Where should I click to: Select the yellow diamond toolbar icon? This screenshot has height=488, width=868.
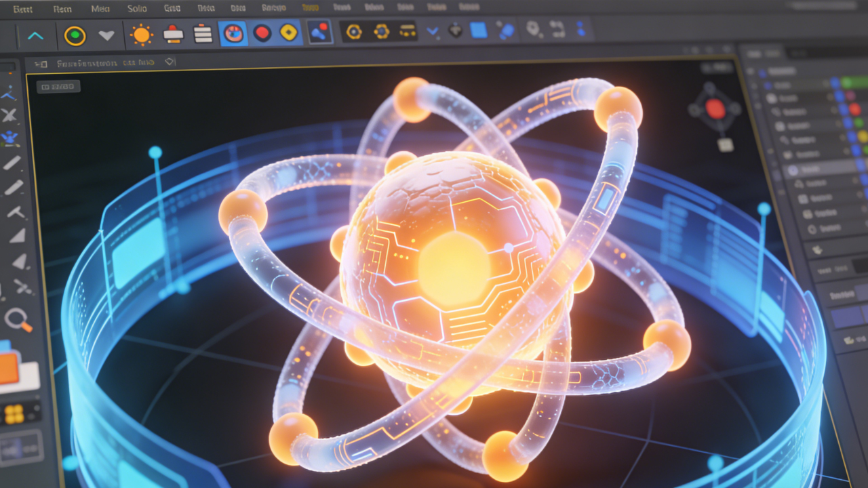click(289, 33)
